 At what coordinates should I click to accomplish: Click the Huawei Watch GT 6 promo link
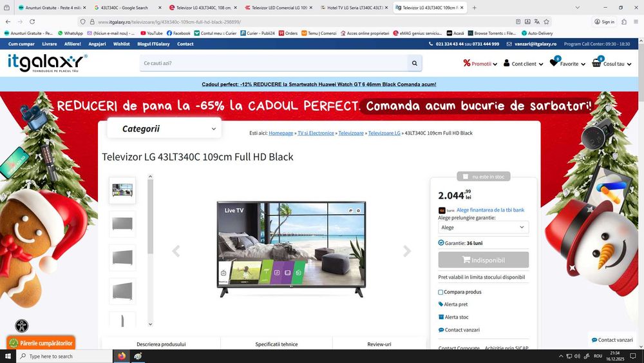pos(319,84)
